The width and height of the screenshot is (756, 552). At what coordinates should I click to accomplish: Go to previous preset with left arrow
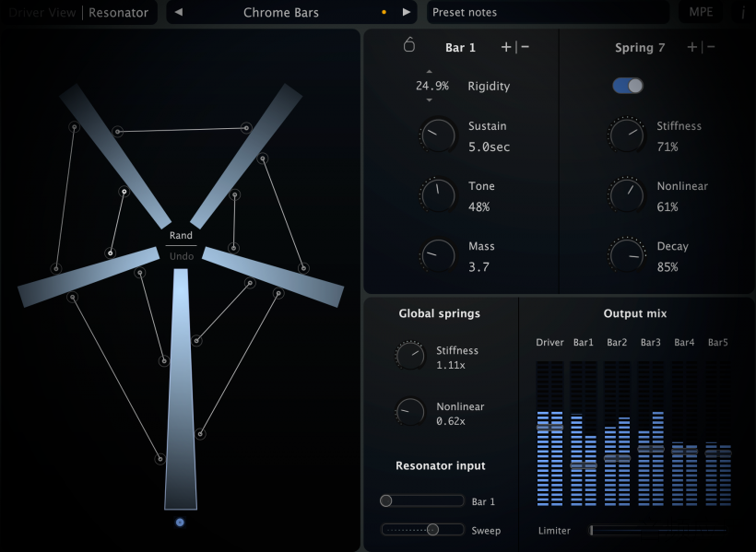click(x=178, y=13)
